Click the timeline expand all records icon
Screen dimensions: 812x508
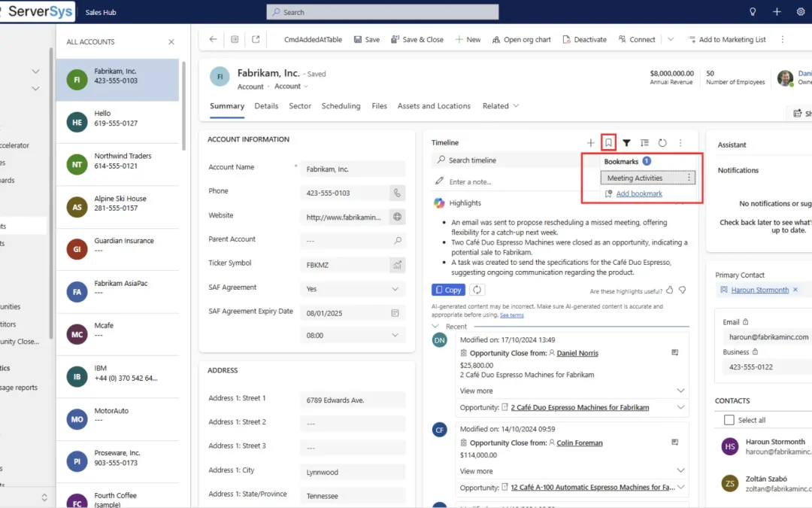click(x=644, y=142)
